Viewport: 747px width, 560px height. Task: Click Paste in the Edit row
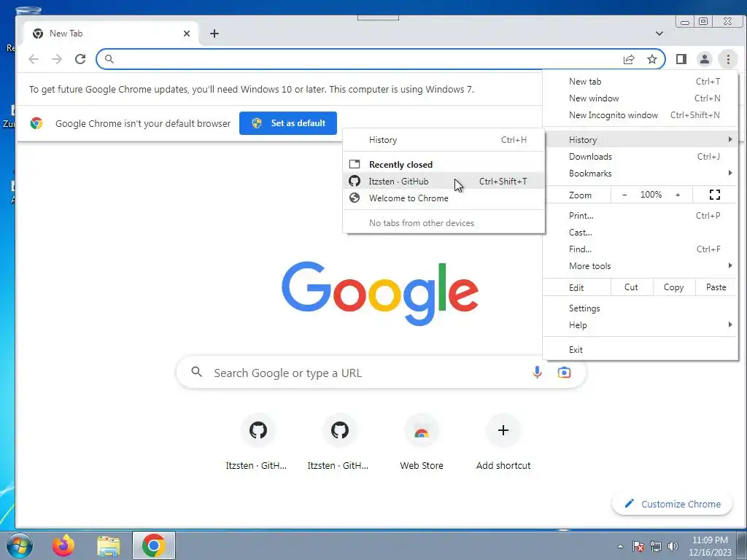point(716,287)
